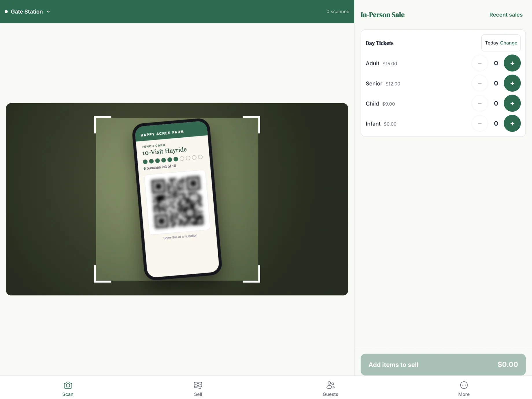The width and height of the screenshot is (532, 399).
Task: Click the Adult $15.00 label
Action: 381,63
